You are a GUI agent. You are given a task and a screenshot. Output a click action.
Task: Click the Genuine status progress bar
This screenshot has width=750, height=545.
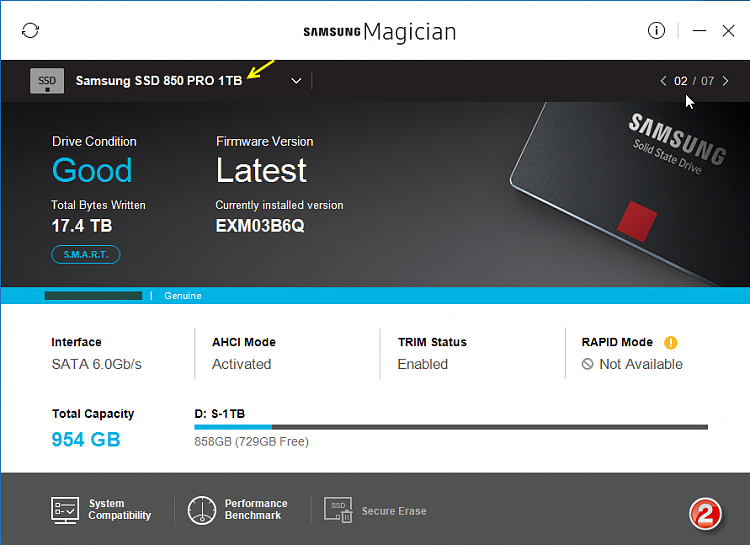[93, 296]
